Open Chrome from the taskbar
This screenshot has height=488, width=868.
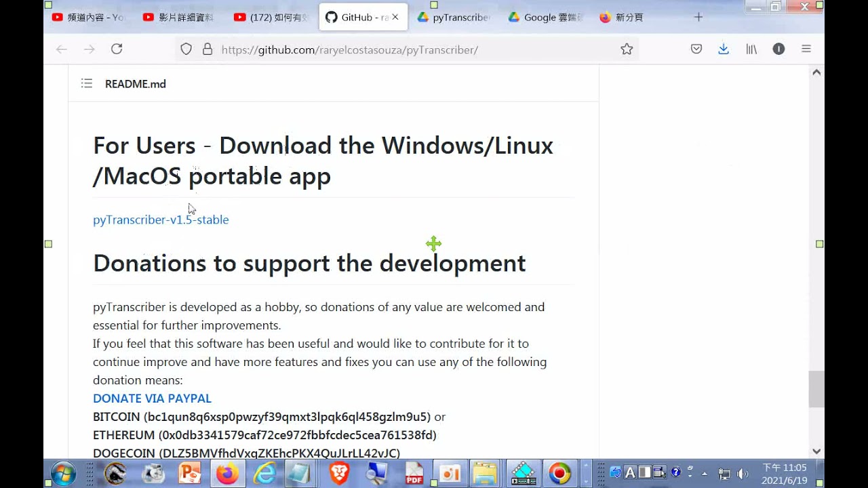(560, 473)
